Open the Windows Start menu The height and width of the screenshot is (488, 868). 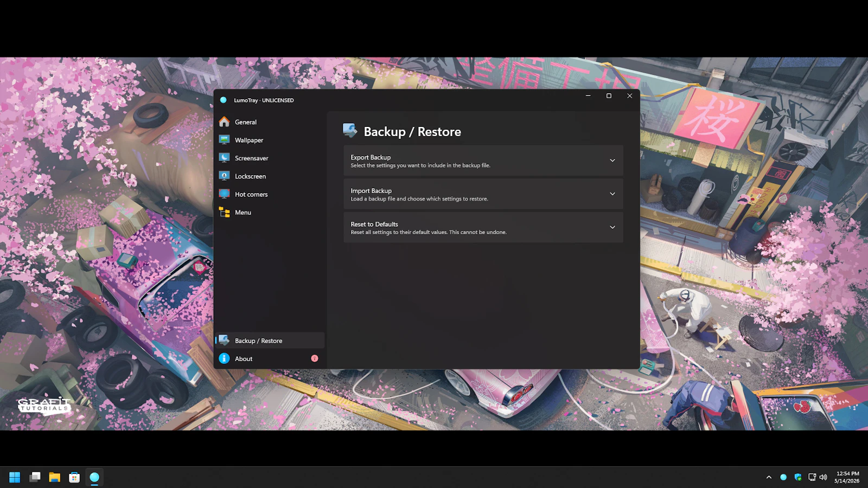coord(15,477)
